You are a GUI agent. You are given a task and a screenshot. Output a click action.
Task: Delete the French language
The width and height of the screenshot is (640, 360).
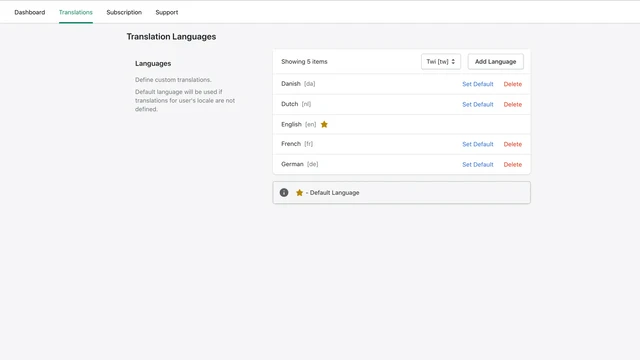[513, 144]
